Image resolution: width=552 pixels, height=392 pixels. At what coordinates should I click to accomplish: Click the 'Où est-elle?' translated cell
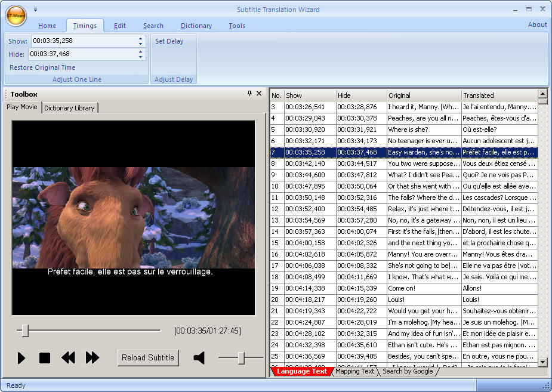coord(499,129)
